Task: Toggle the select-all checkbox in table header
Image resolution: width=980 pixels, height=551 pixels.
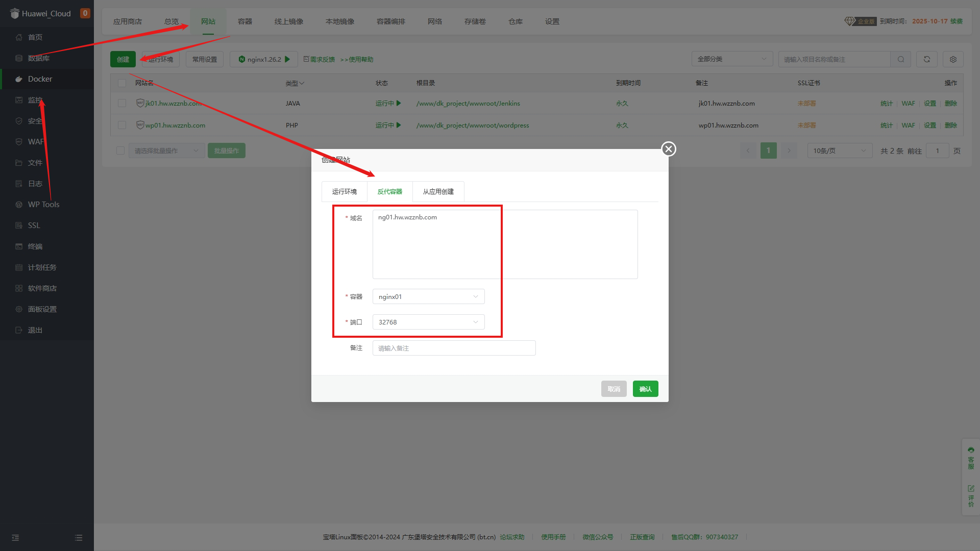Action: click(x=122, y=83)
